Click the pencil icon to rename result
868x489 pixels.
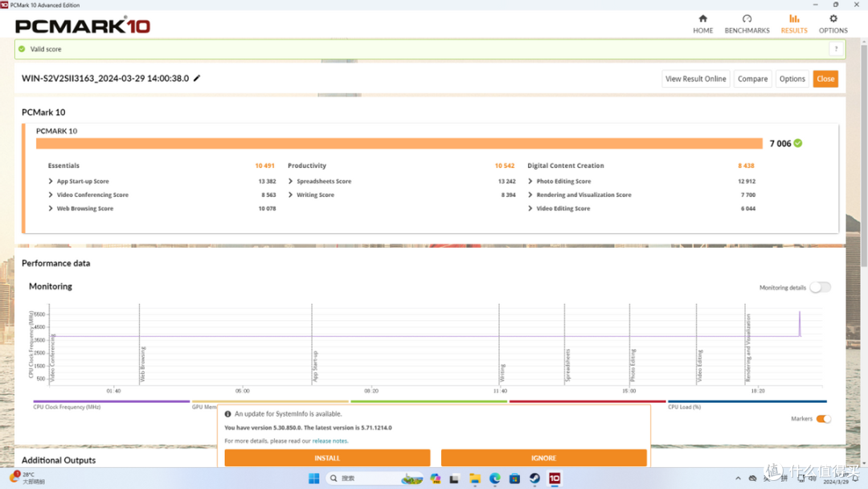pos(197,78)
